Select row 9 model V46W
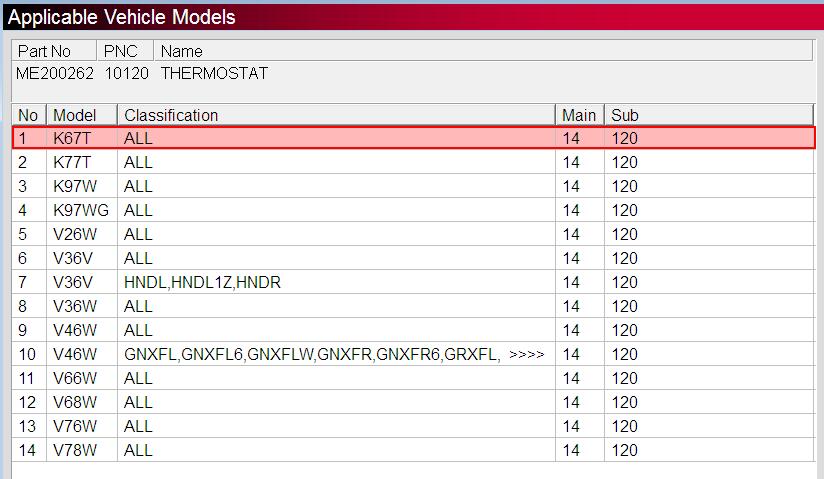Image resolution: width=824 pixels, height=479 pixels. (414, 330)
